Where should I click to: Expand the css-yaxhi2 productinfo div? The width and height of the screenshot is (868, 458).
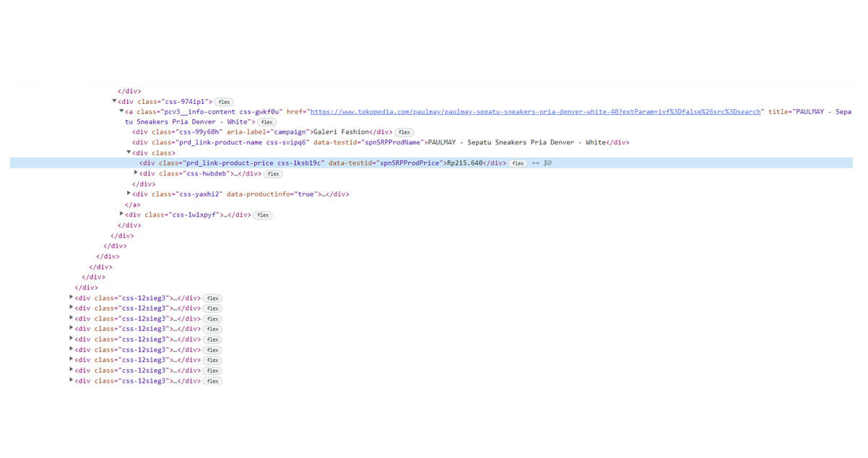(129, 194)
